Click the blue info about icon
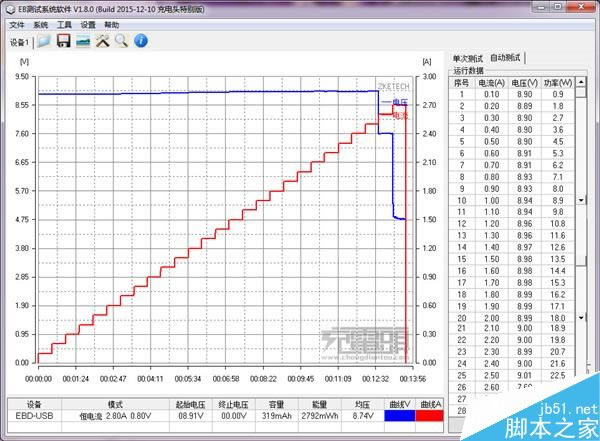This screenshot has height=441, width=600. pos(141,41)
